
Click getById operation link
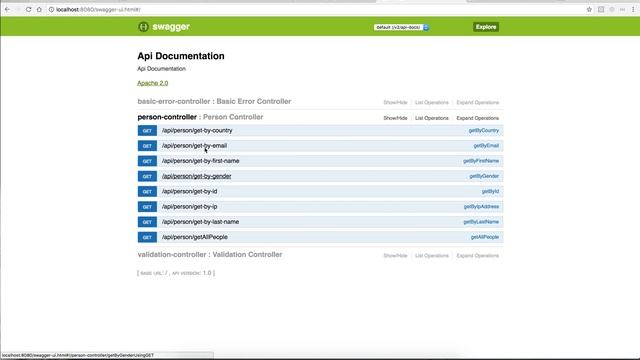[x=490, y=191]
